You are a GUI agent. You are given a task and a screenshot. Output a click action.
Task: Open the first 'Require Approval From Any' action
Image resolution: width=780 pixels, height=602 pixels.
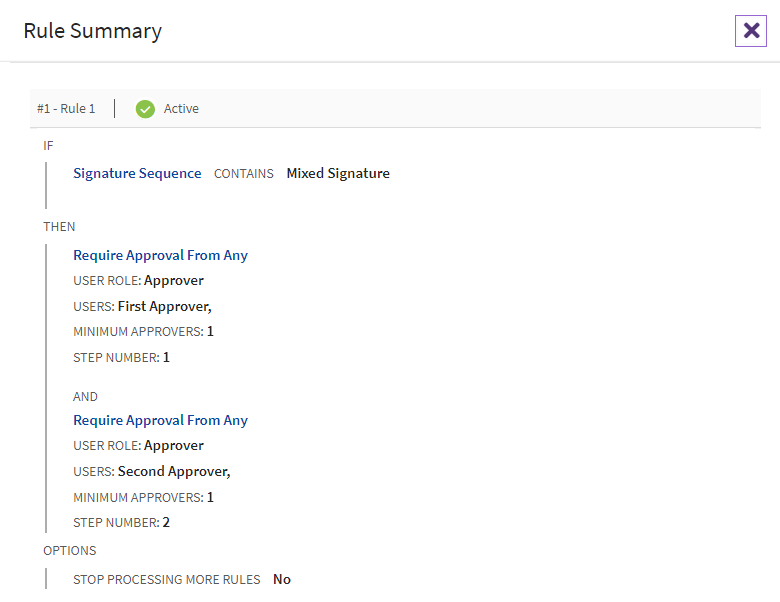pos(160,255)
